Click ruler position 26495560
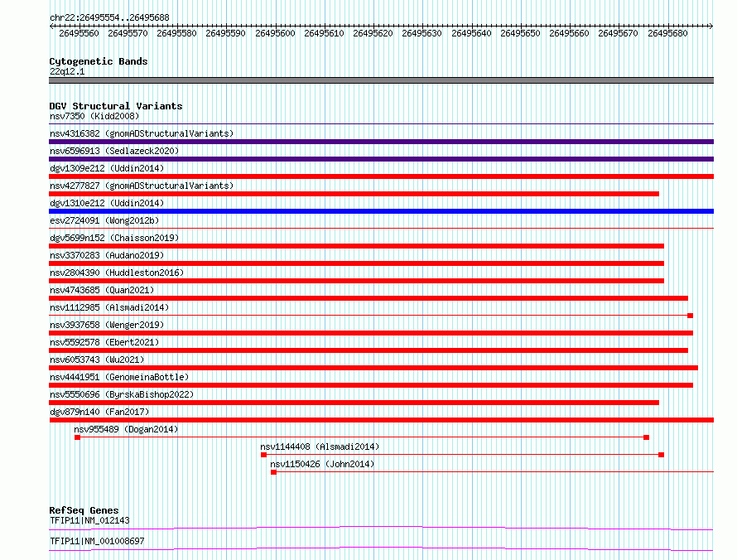This screenshot has height=560, width=737. click(79, 33)
